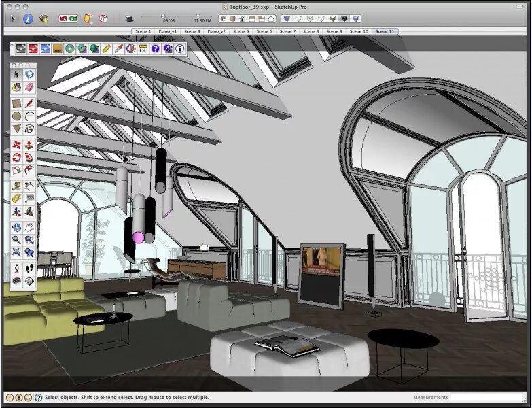Select monochrome style icon at toolbar end

coord(355,18)
